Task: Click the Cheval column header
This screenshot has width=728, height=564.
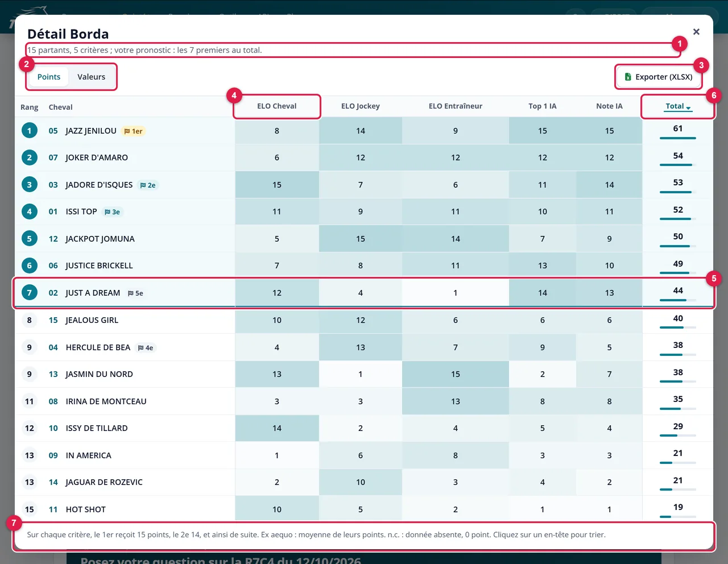Action: click(61, 107)
